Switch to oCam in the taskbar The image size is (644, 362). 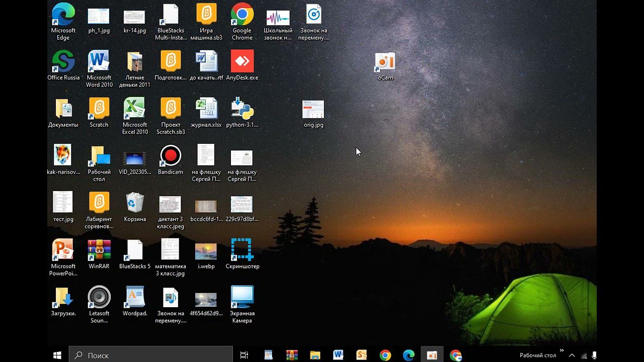(432, 355)
